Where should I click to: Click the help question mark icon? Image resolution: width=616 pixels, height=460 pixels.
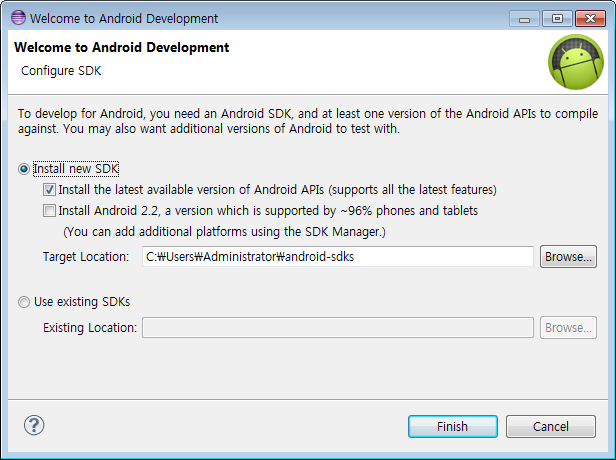click(34, 425)
